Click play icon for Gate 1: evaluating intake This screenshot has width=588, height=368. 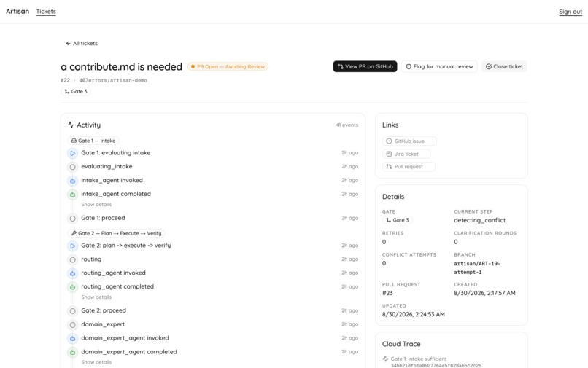(x=73, y=153)
